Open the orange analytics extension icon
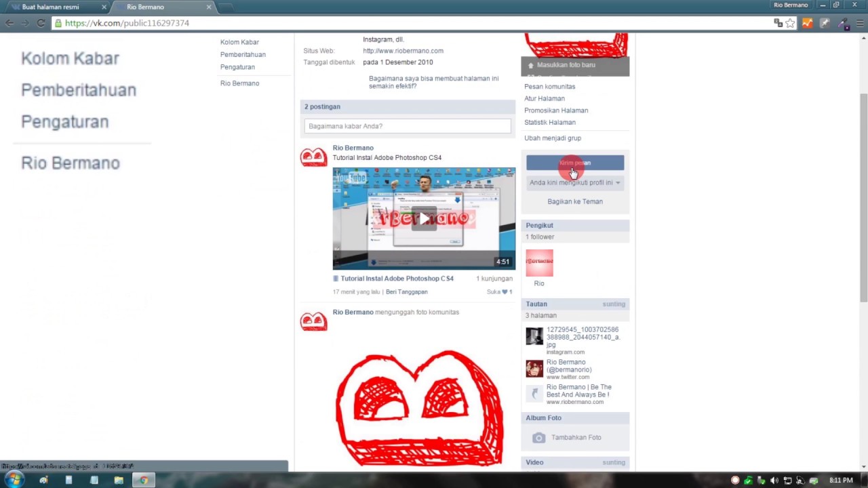Screen dimensions: 868x488 pos(807,23)
